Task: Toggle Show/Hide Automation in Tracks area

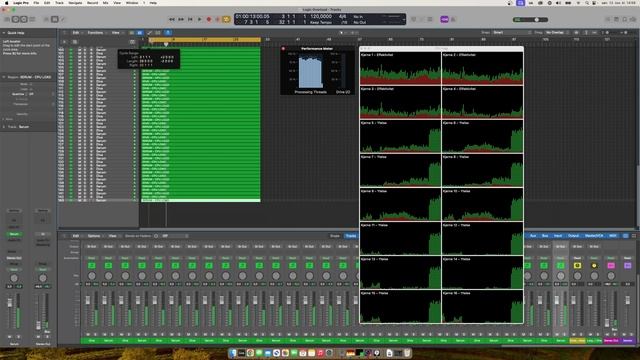Action: (149, 33)
